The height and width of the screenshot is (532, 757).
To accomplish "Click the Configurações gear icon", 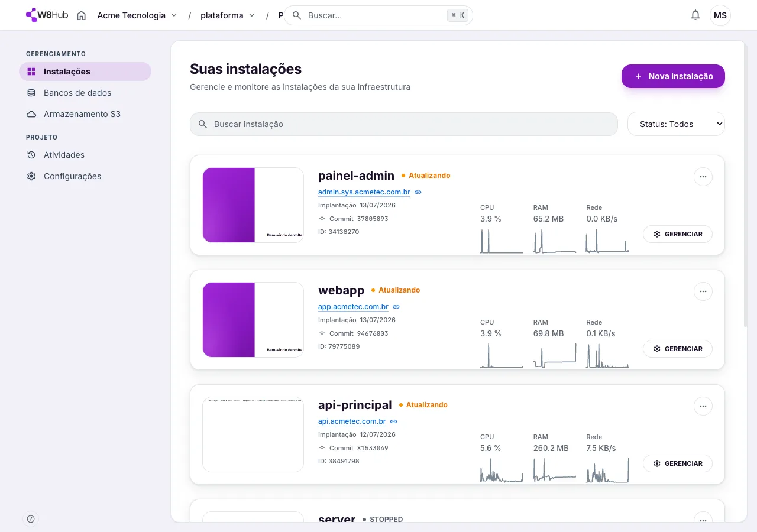I will (x=31, y=176).
